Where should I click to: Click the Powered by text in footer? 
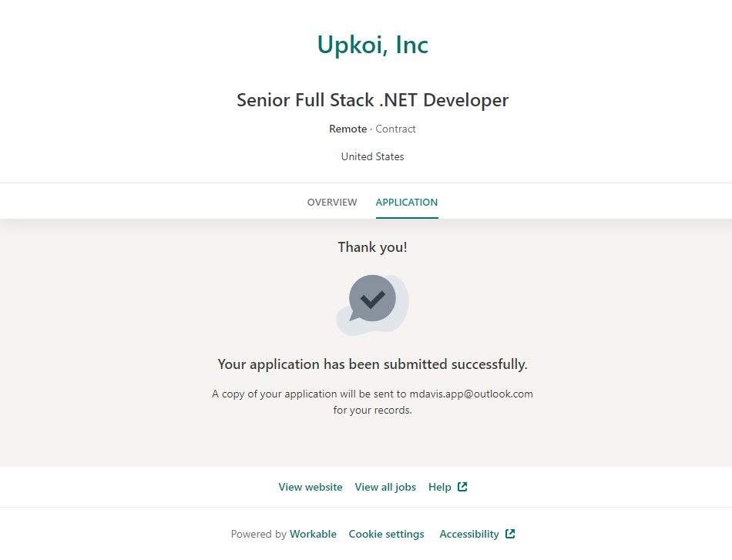pos(258,534)
